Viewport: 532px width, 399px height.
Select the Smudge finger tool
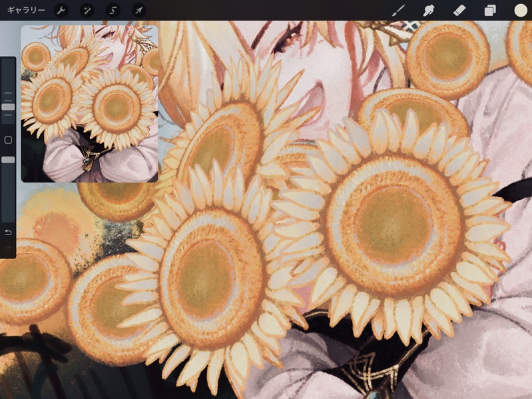429,11
